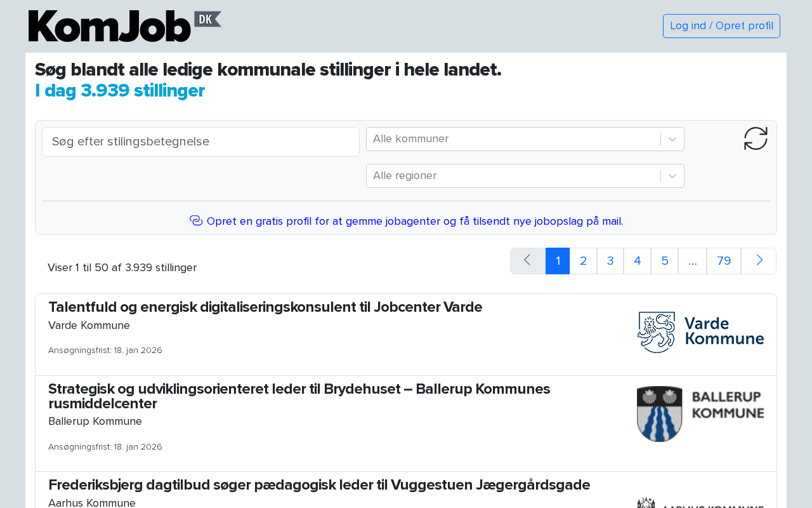The image size is (812, 508).
Task: Open the Vuggestuen Jægergårdsgade job posting
Action: click(319, 485)
